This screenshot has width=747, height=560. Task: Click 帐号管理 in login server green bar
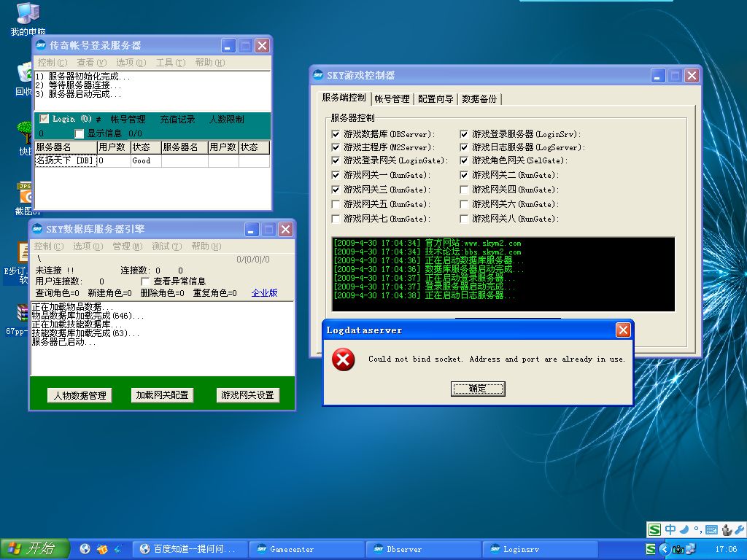click(128, 119)
